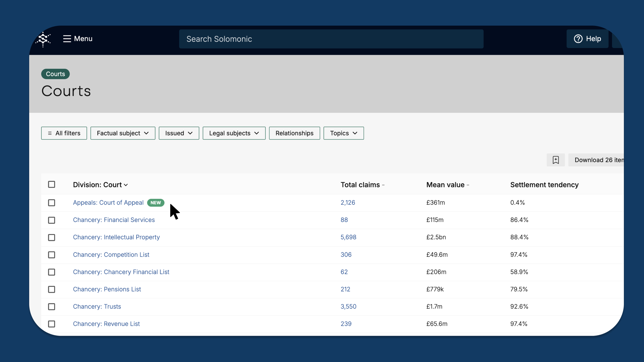This screenshot has height=362, width=644.
Task: Open the hamburger Menu
Action: coord(78,39)
